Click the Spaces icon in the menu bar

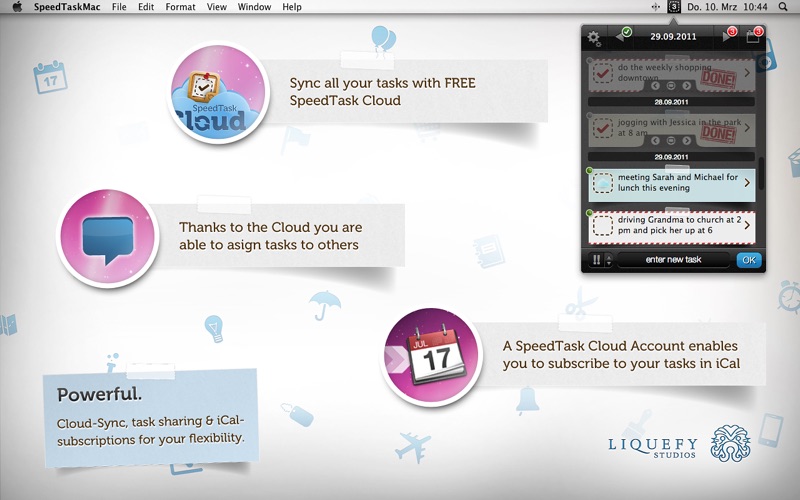click(656, 7)
